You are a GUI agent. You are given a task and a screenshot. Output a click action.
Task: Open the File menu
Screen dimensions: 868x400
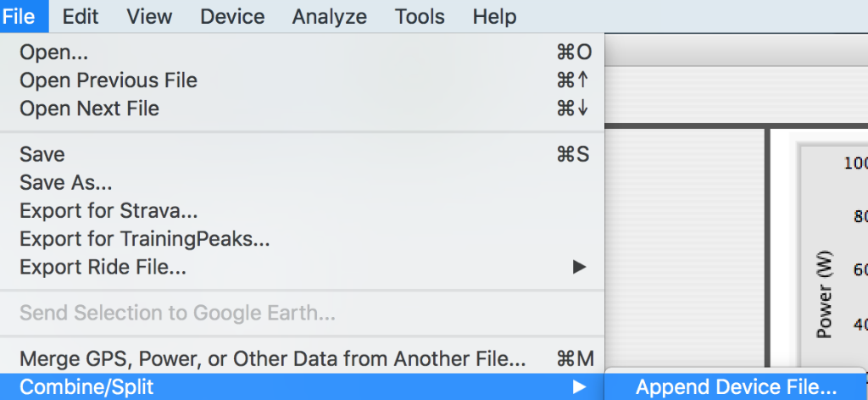tap(18, 16)
